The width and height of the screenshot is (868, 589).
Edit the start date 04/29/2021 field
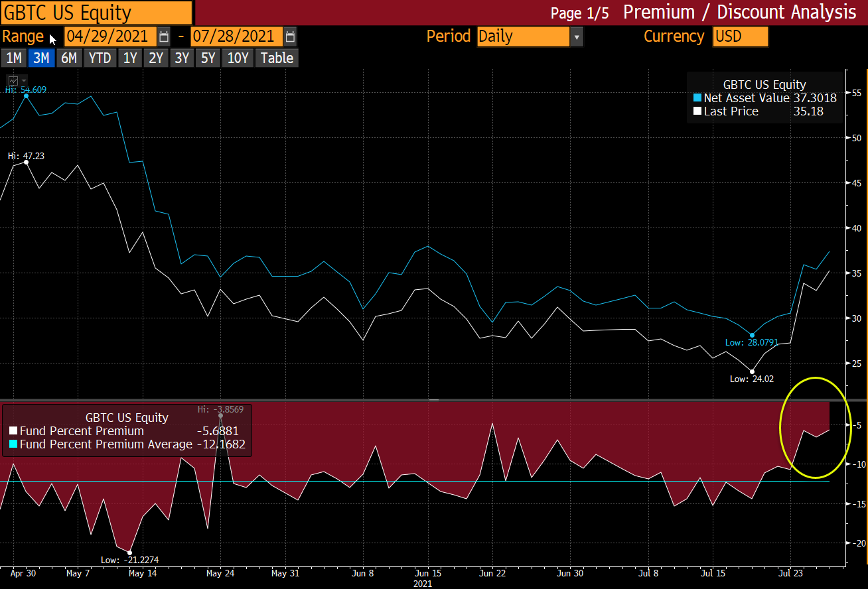click(111, 36)
